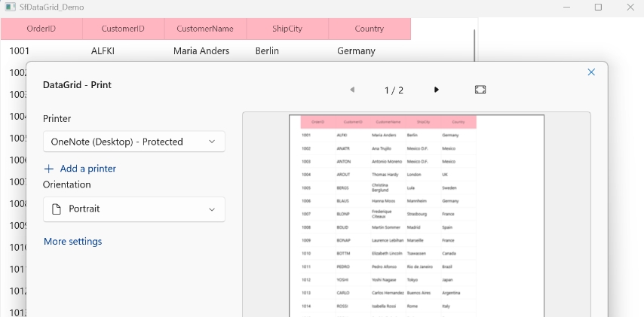
Task: Select the Germany cell in first grid row
Action: 370,51
